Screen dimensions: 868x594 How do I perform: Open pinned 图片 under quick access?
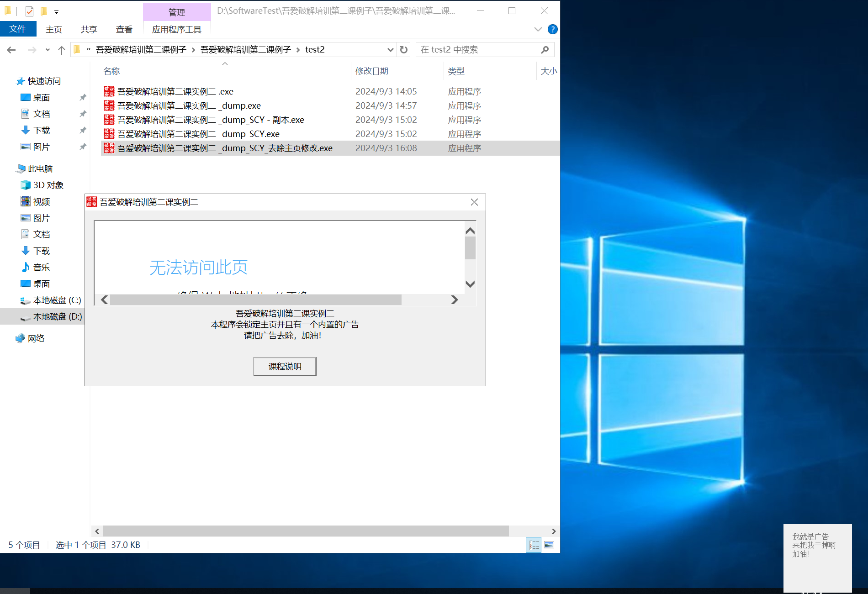[x=41, y=147]
